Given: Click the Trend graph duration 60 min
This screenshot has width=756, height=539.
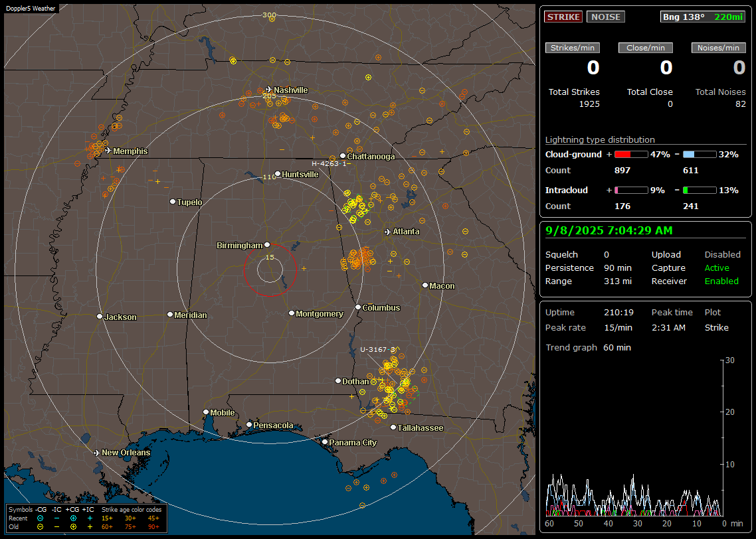Looking at the screenshot, I should (x=616, y=348).
